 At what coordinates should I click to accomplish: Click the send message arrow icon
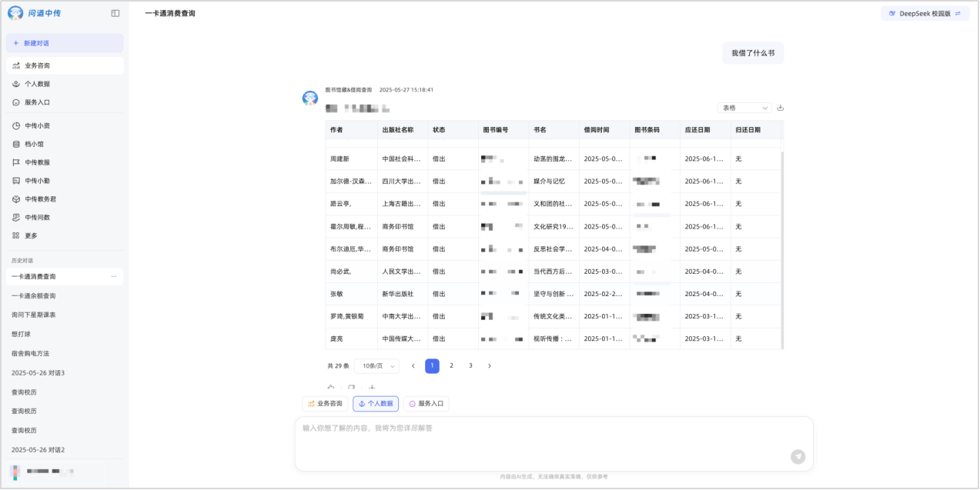798,457
